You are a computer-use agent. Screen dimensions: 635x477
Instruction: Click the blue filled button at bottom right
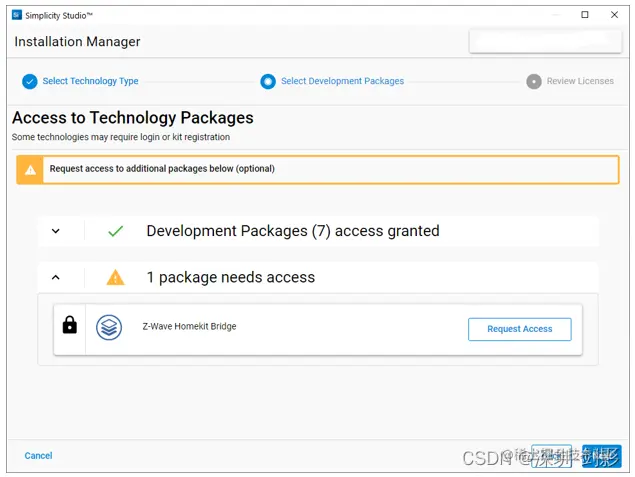pos(602,456)
